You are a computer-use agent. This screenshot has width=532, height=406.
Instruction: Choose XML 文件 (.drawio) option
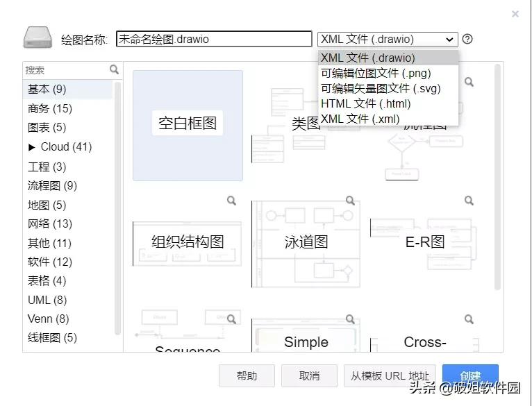click(x=388, y=58)
